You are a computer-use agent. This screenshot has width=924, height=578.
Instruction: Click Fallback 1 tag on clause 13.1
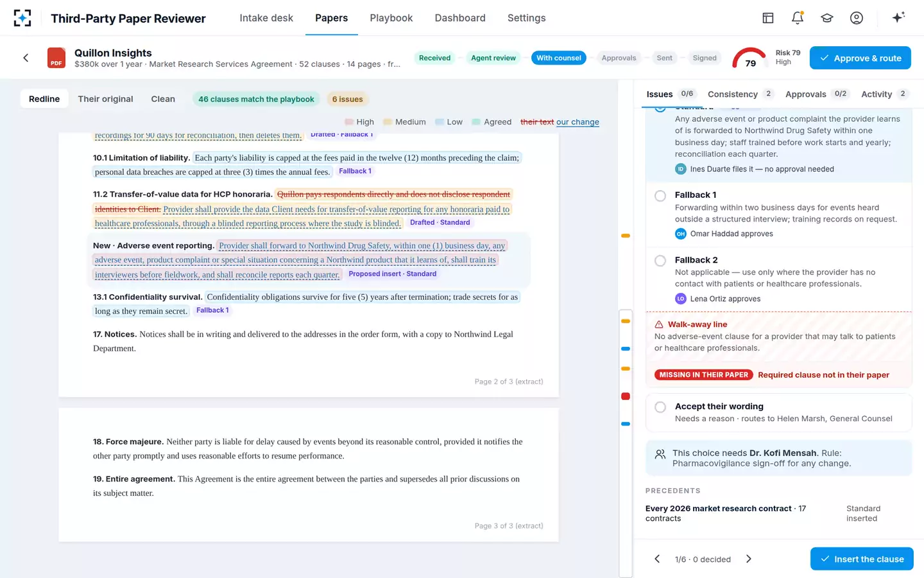click(x=212, y=310)
